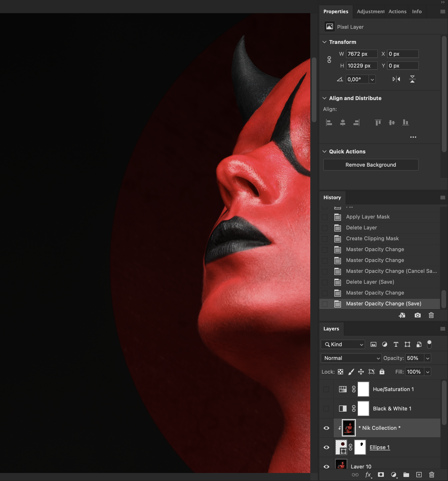Image resolution: width=448 pixels, height=481 pixels.
Task: Select the Ellipse 1 layer mask thumbnail
Action: [x=360, y=447]
